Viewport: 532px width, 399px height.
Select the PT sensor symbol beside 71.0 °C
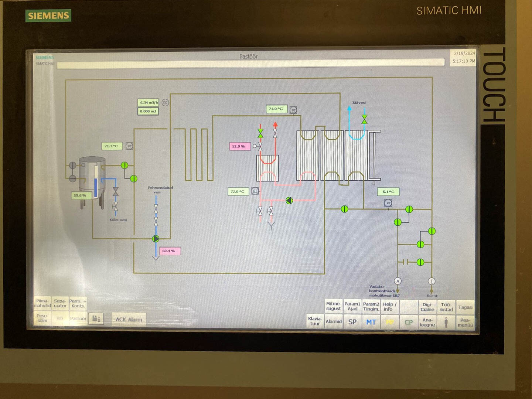(293, 110)
